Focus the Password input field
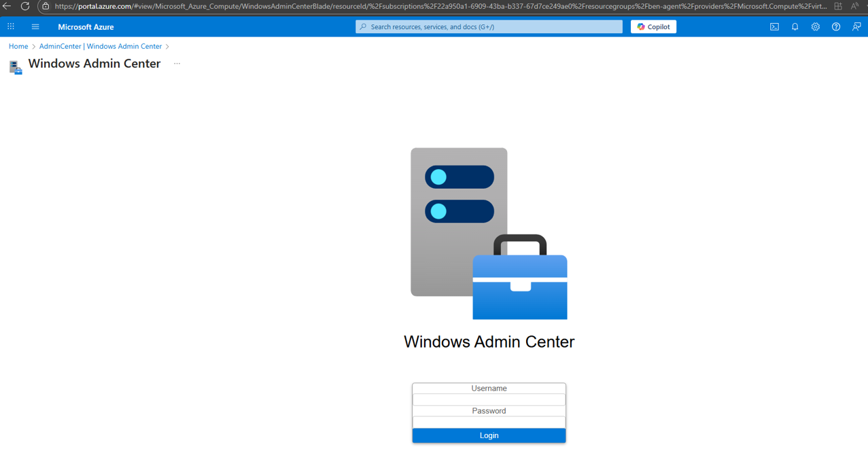The height and width of the screenshot is (455, 868). pos(489,422)
